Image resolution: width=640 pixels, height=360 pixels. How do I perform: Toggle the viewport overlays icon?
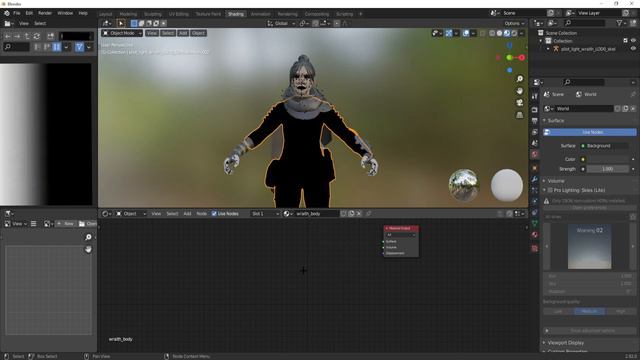click(x=466, y=33)
